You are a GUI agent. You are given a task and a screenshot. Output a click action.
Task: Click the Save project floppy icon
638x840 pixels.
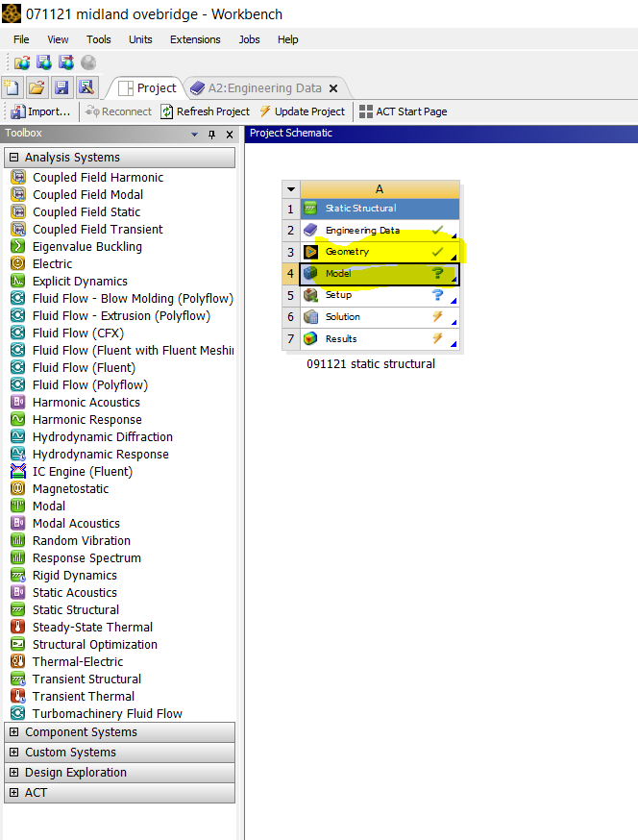pyautogui.click(x=61, y=87)
